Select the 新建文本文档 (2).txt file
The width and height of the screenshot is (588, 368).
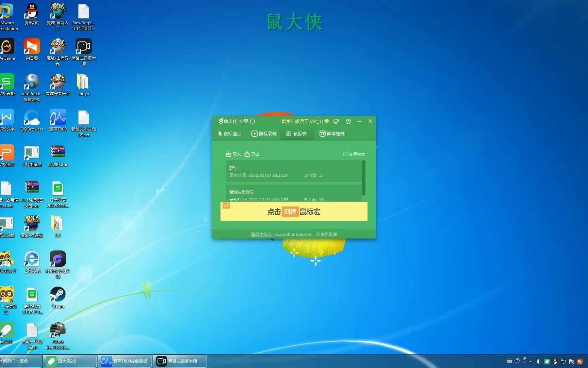pyautogui.click(x=83, y=123)
